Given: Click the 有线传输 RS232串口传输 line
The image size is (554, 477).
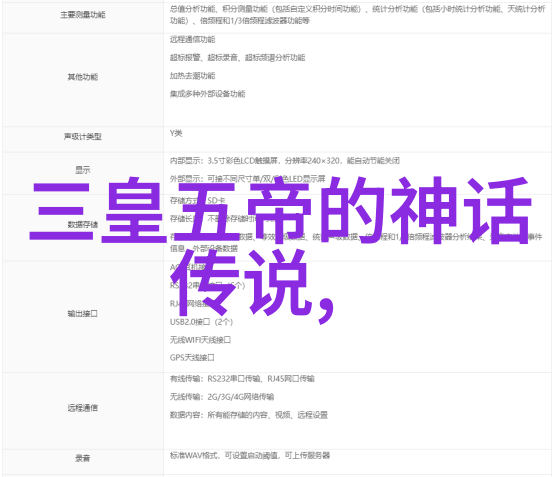Looking at the screenshot, I should click(242, 379).
